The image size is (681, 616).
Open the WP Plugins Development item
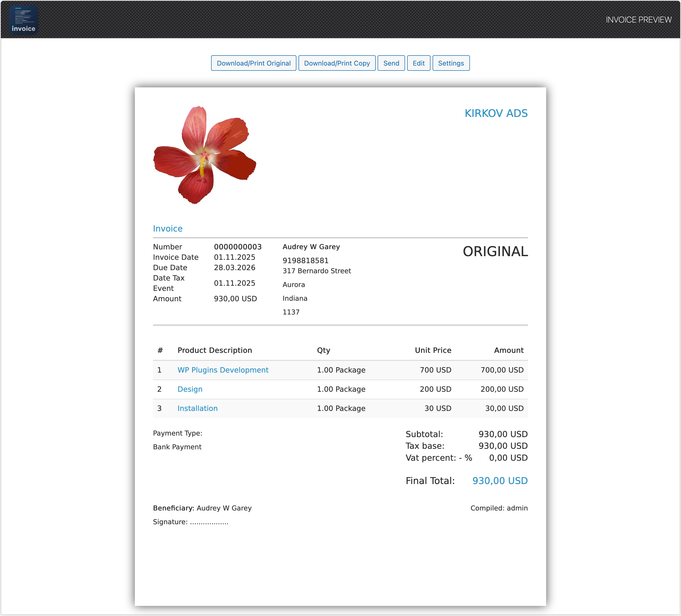pyautogui.click(x=223, y=370)
